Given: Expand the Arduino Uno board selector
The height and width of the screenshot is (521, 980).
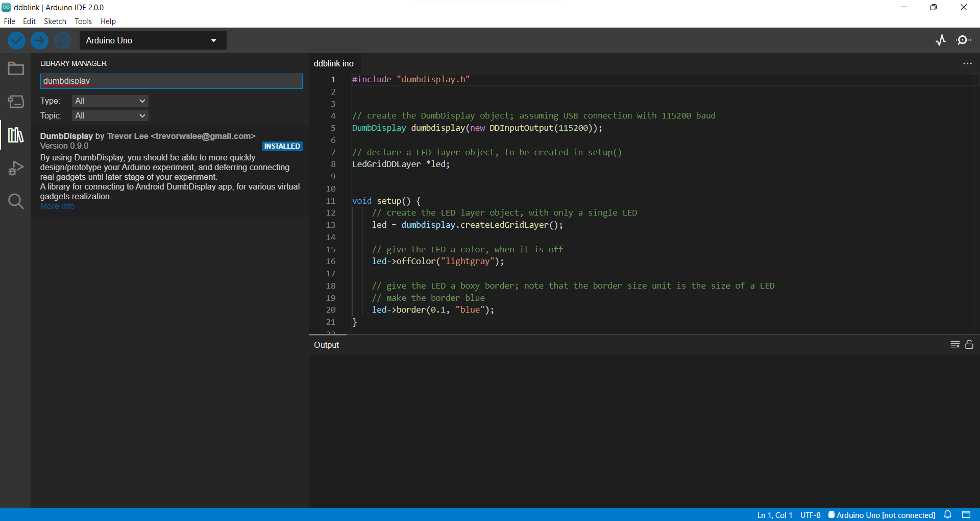Looking at the screenshot, I should point(153,40).
